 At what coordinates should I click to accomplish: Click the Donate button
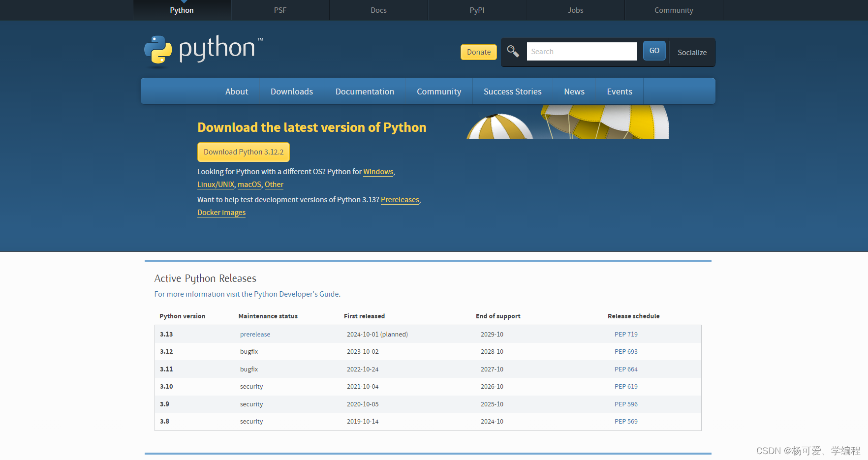[x=478, y=52]
